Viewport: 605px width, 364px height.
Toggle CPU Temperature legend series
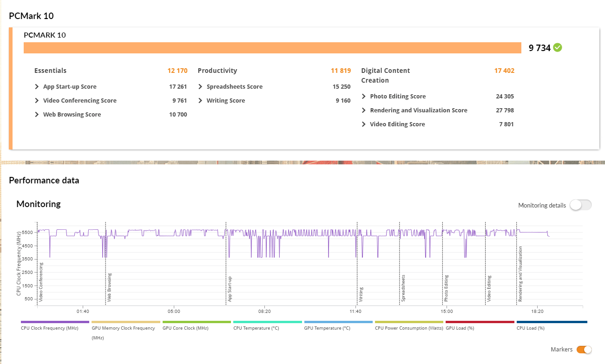[267, 325]
